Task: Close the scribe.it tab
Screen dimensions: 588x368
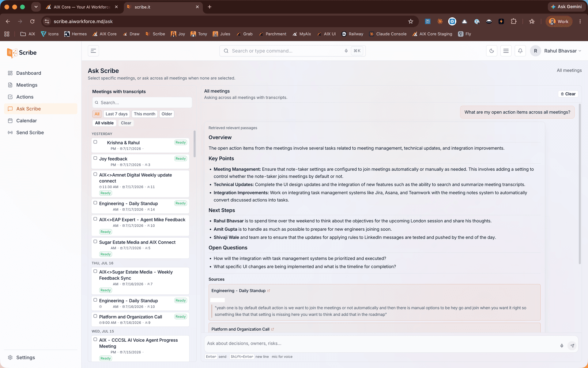Action: tap(197, 7)
